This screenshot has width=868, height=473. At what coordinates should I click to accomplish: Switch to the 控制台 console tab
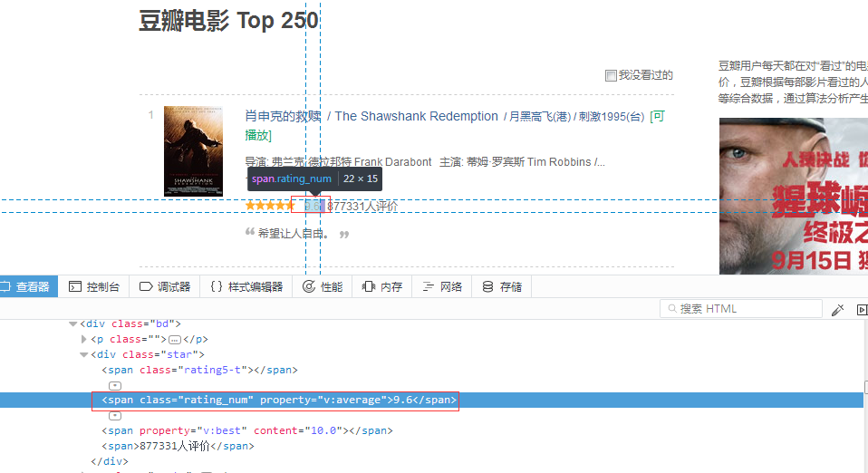click(x=93, y=286)
